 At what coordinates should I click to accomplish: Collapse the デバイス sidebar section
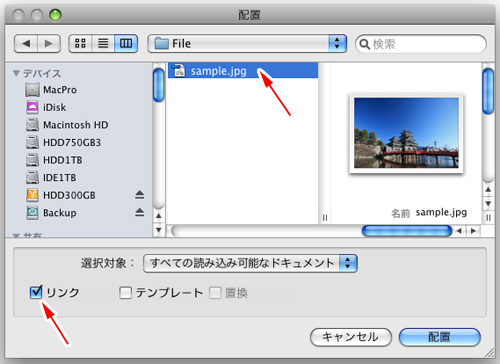point(16,73)
